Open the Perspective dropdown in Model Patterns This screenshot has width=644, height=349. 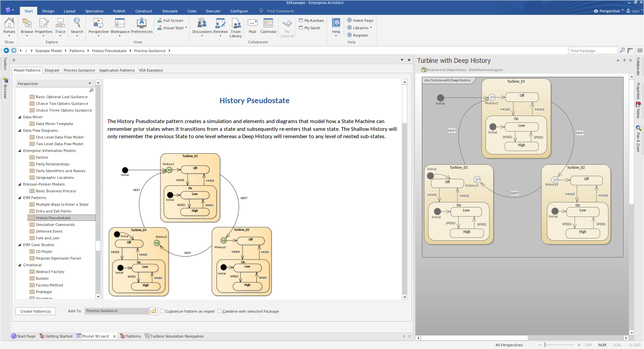90,83
